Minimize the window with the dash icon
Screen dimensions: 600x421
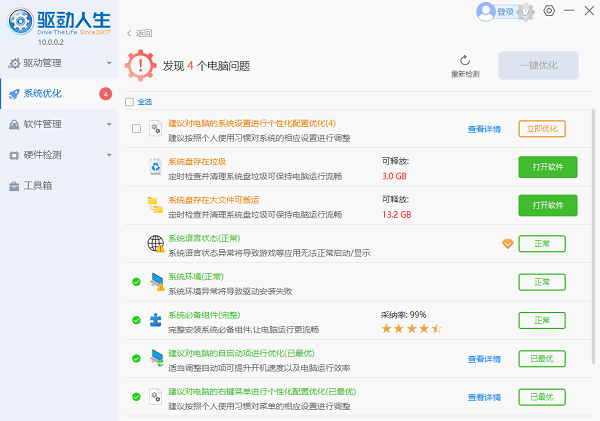(x=569, y=10)
